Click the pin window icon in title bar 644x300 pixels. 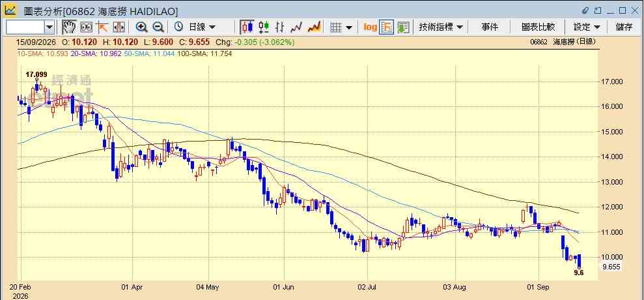[598, 10]
